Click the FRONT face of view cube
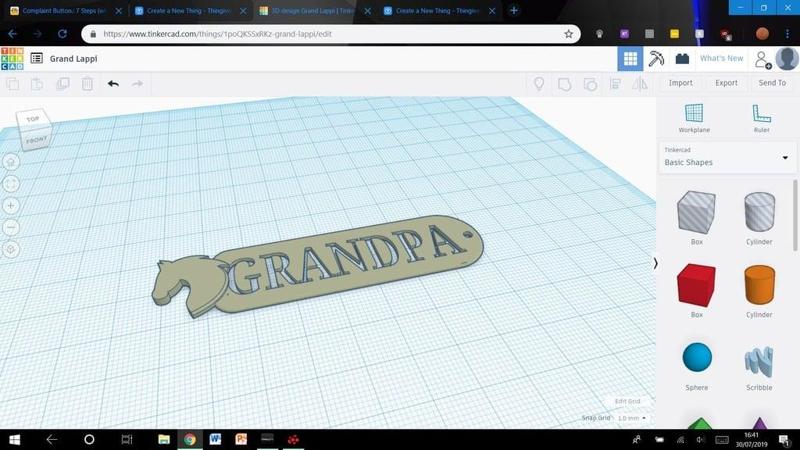The image size is (800, 450). coord(37,140)
